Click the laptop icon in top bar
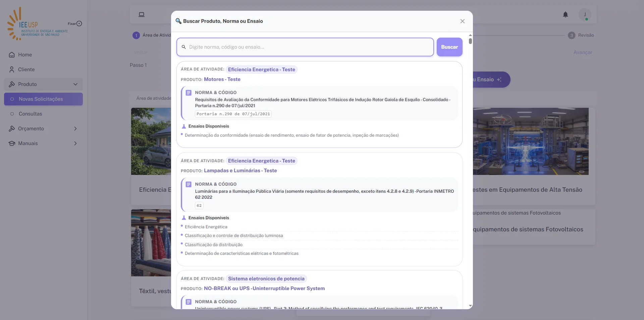The image size is (644, 320). tap(142, 14)
